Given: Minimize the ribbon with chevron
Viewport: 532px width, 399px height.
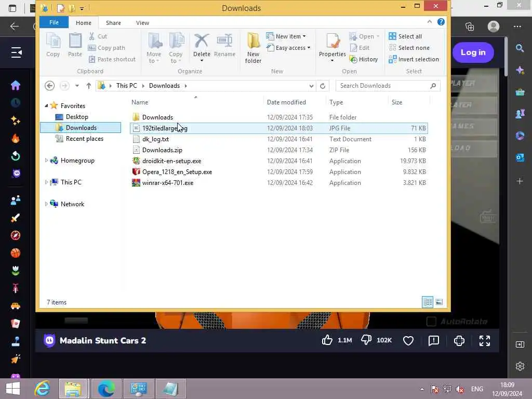Looking at the screenshot, I should pos(430,22).
